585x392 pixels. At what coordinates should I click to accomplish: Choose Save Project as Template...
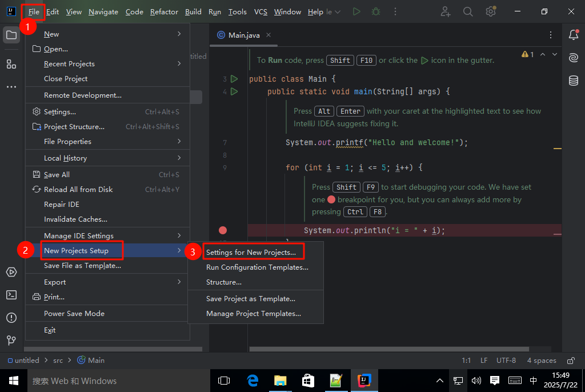[x=255, y=299]
